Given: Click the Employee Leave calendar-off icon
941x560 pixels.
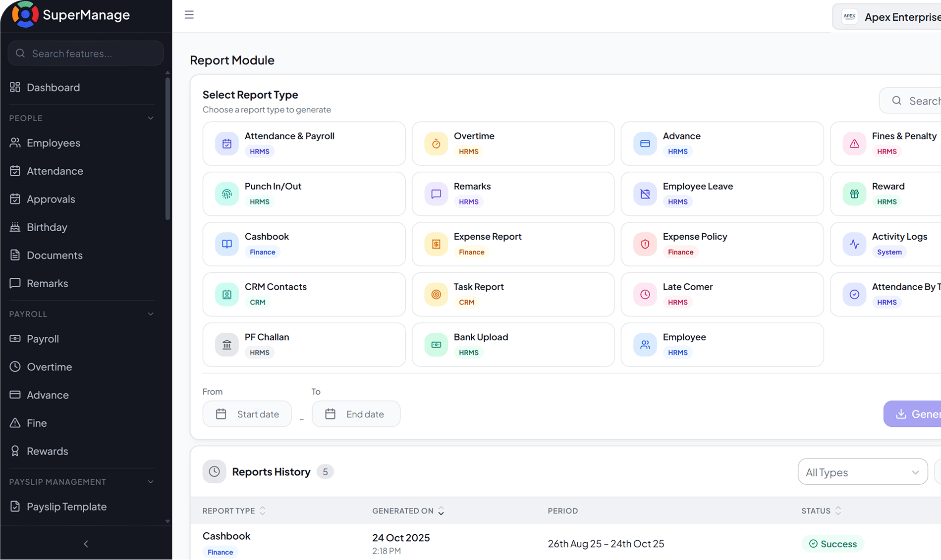Looking at the screenshot, I should [645, 194].
